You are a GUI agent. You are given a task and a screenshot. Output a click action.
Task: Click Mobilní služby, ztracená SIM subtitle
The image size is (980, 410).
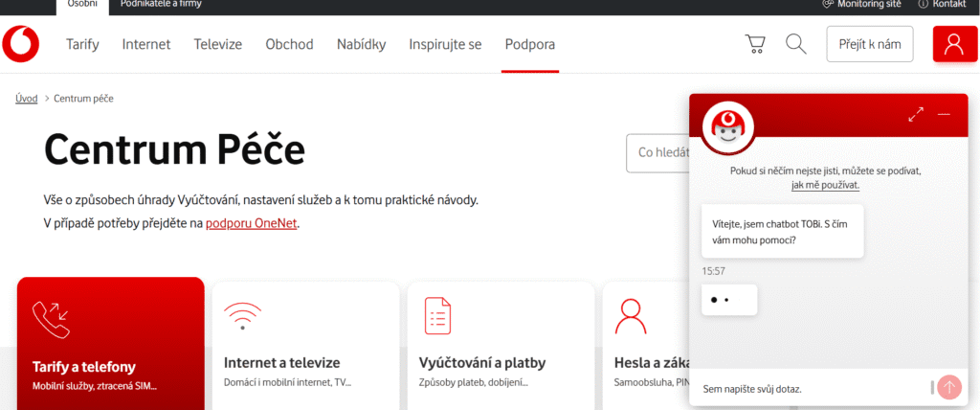[95, 385]
